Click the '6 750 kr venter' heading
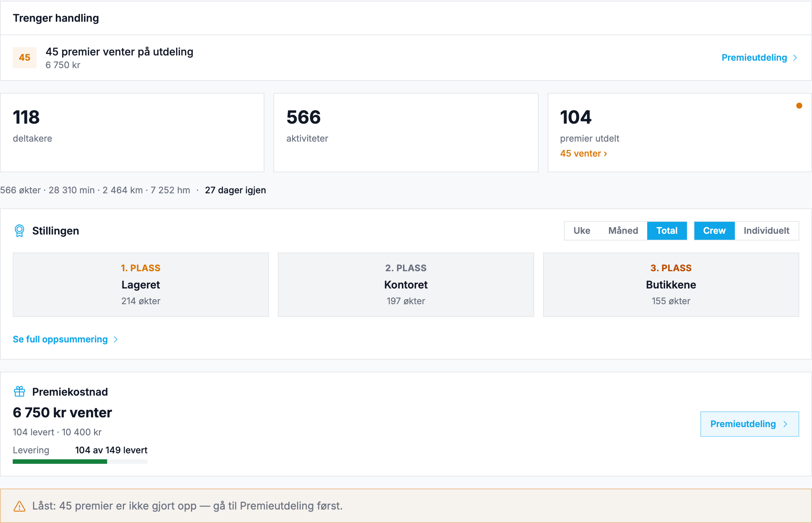Screen dimensions: 812x523 tap(62, 412)
